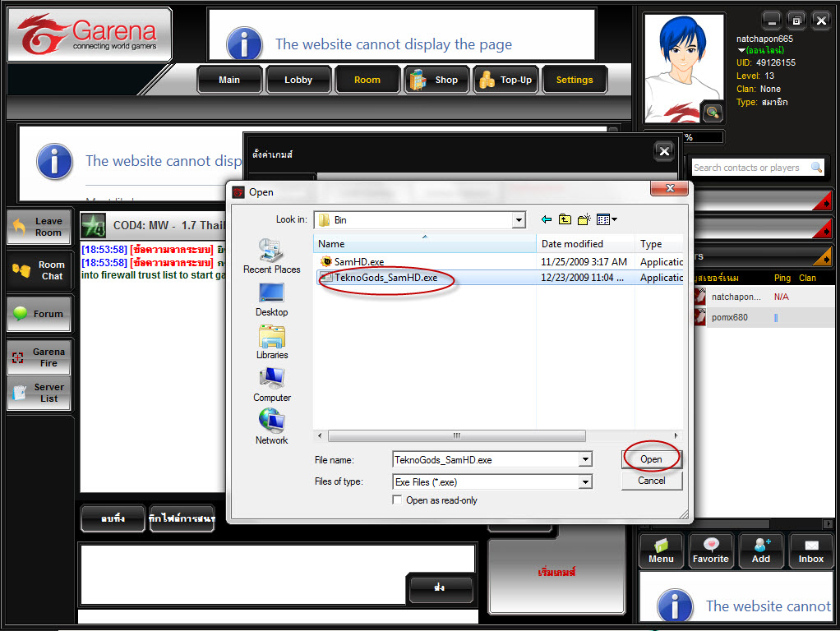Click the COD4 room game icon

click(x=93, y=225)
